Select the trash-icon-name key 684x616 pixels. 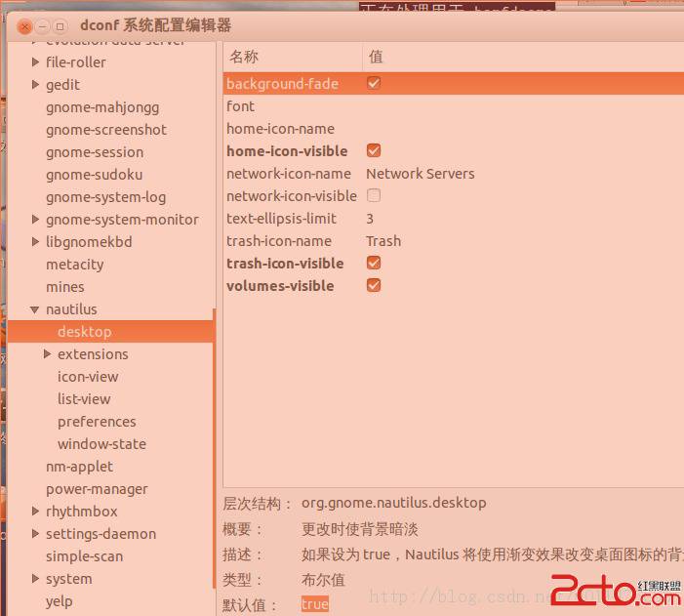point(279,241)
